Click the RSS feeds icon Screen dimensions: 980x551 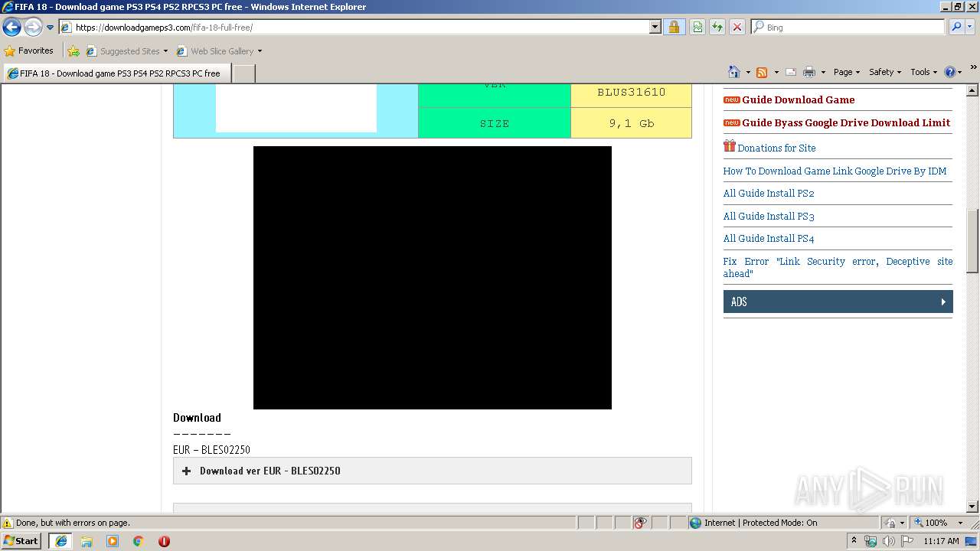(x=762, y=72)
